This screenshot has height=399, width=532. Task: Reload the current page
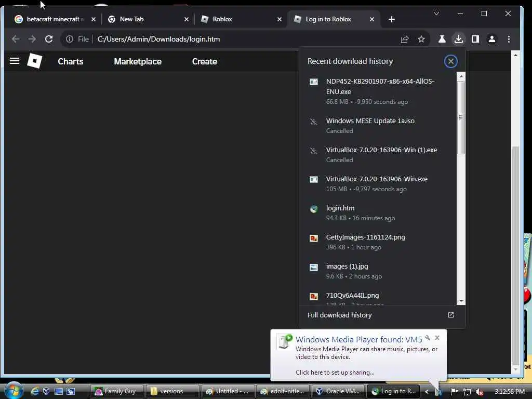pos(49,39)
